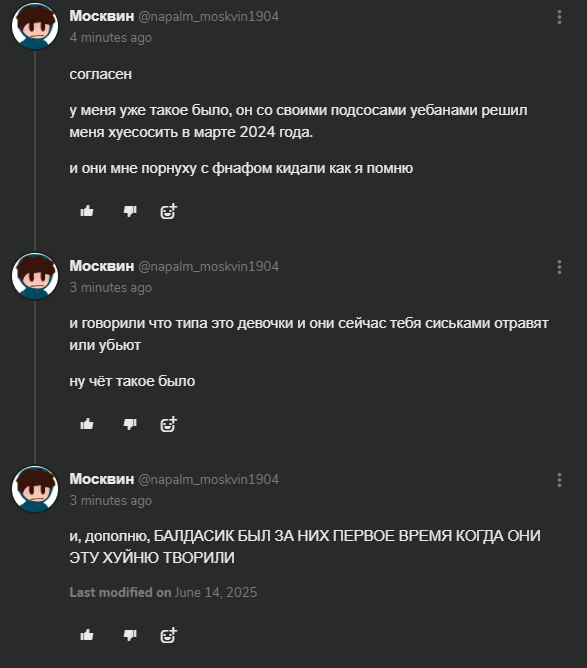
Task: Like the last modified БАЛДАСИК comment
Action: coord(87,635)
